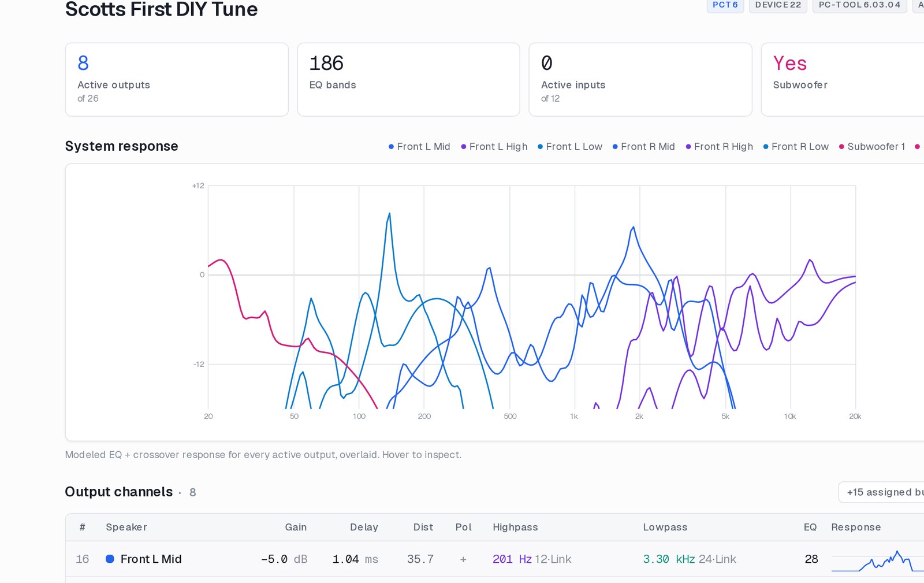
Task: Click the Highpass column header
Action: (515, 527)
